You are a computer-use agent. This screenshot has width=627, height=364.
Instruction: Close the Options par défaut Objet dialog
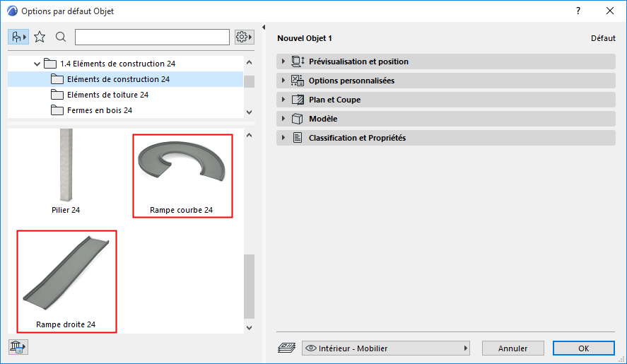coord(610,11)
